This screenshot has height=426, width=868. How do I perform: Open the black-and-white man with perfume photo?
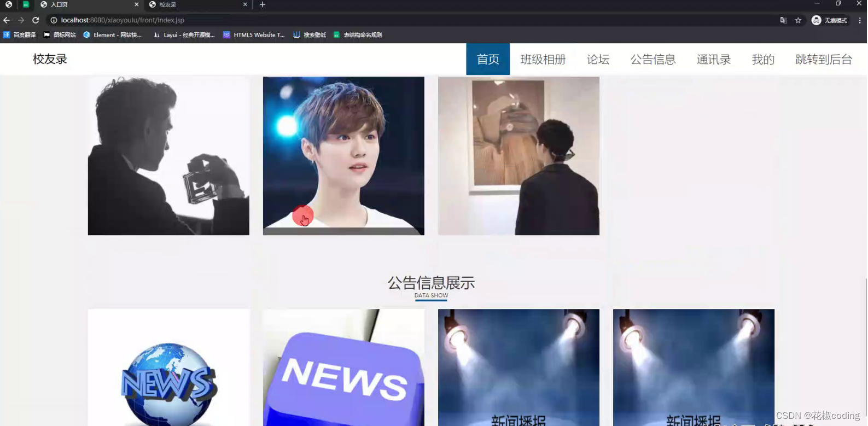click(x=168, y=156)
